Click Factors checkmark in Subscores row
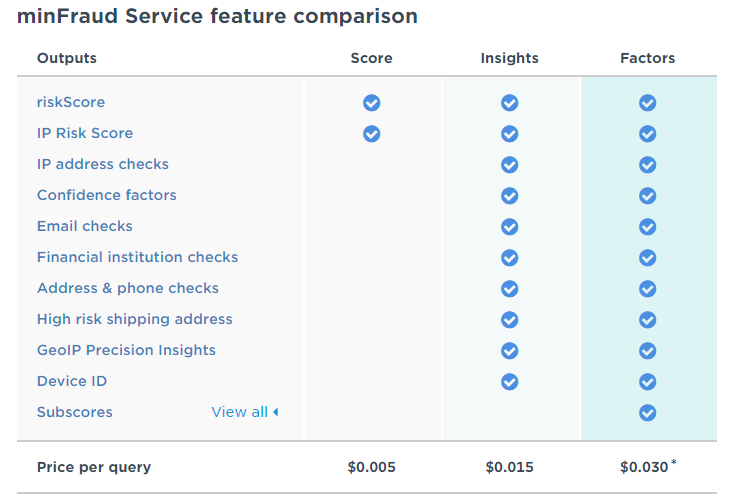735x502 pixels. pos(647,413)
